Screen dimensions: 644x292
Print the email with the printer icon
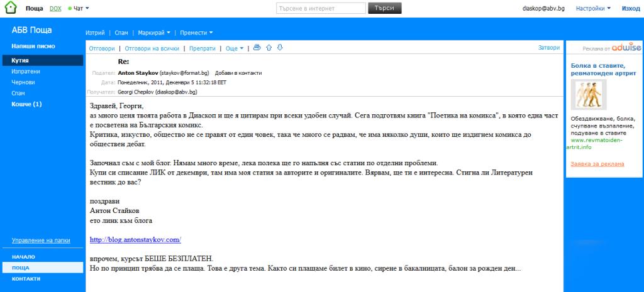click(x=257, y=48)
